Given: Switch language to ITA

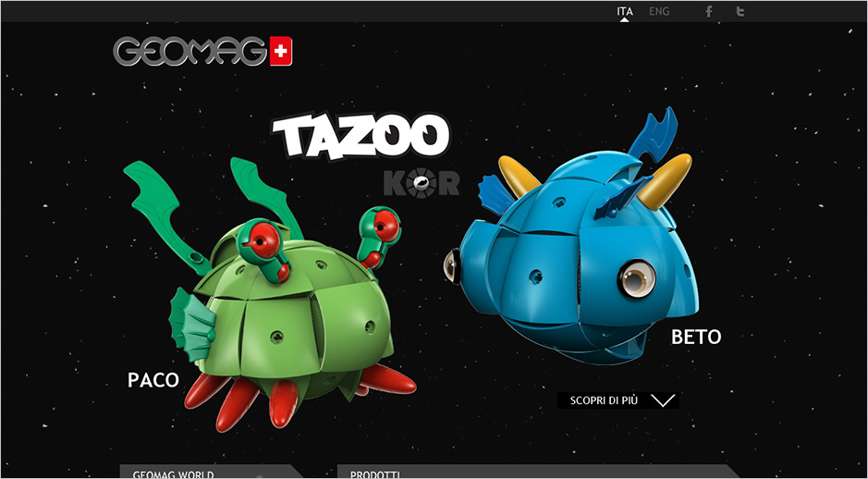Looking at the screenshot, I should [x=625, y=12].
